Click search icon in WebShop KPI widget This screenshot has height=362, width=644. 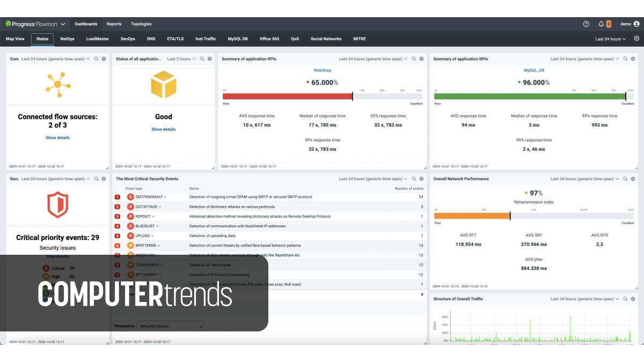pos(414,59)
